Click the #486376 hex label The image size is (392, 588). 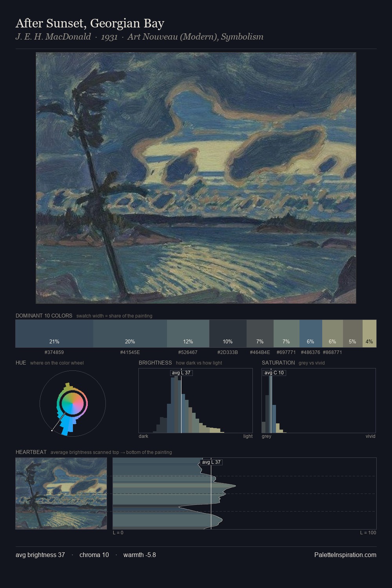pyautogui.click(x=311, y=352)
